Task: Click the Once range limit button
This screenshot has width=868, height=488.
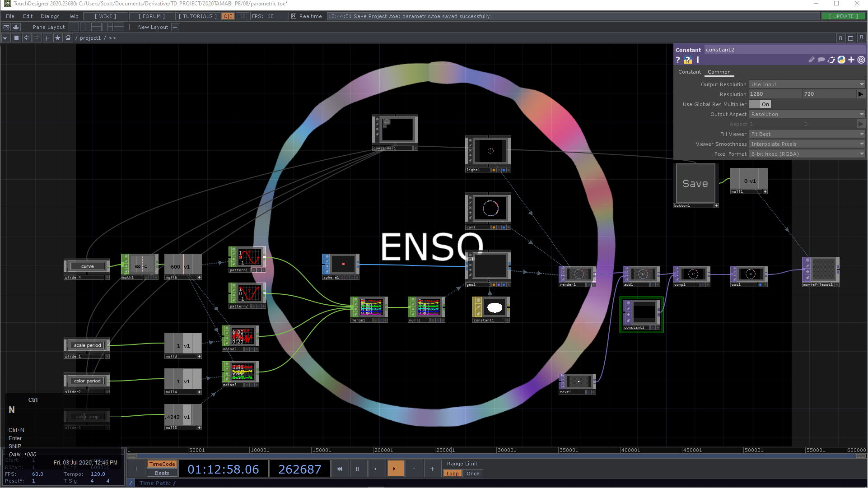Action: [x=473, y=474]
